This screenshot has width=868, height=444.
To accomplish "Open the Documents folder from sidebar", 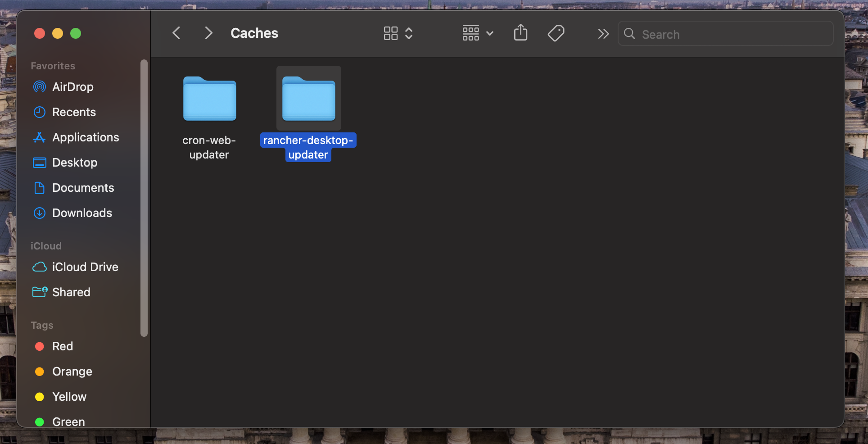I will [83, 187].
